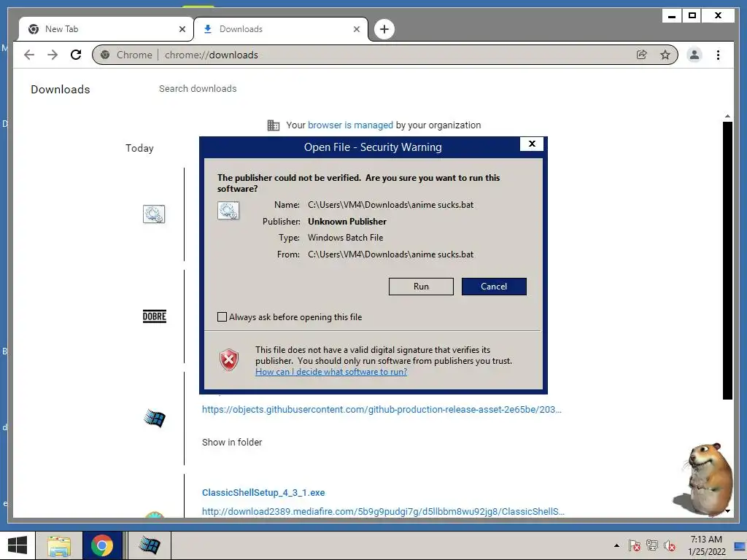747x560 pixels.
Task: Close the Security Warning dialog with its X
Action: pyautogui.click(x=532, y=144)
